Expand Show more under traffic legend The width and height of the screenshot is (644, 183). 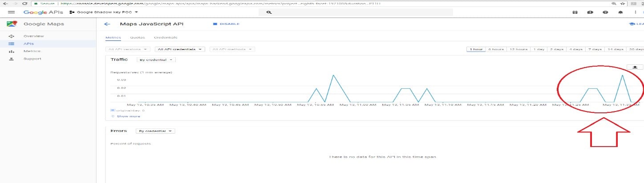(x=126, y=116)
